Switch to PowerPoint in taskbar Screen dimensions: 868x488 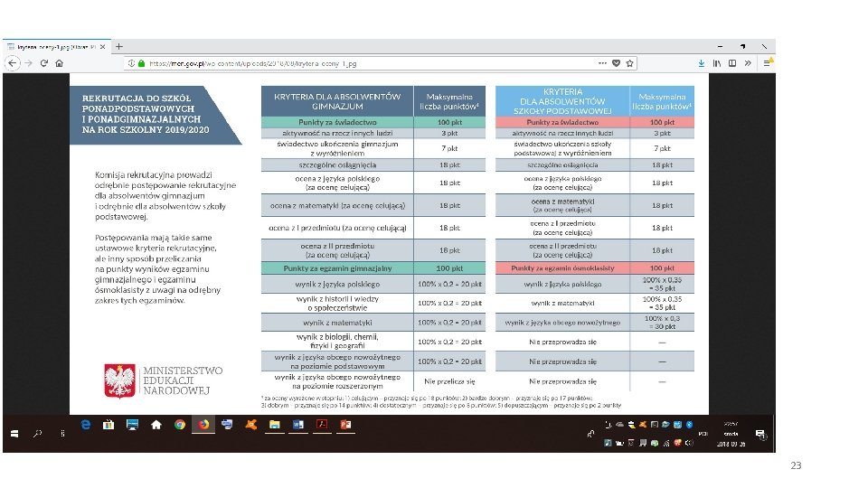click(x=346, y=425)
